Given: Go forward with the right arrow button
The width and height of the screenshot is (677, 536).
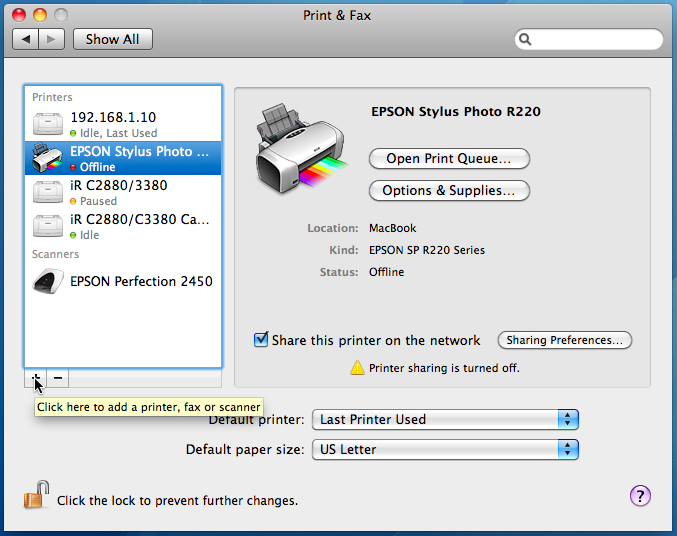Looking at the screenshot, I should pyautogui.click(x=52, y=39).
